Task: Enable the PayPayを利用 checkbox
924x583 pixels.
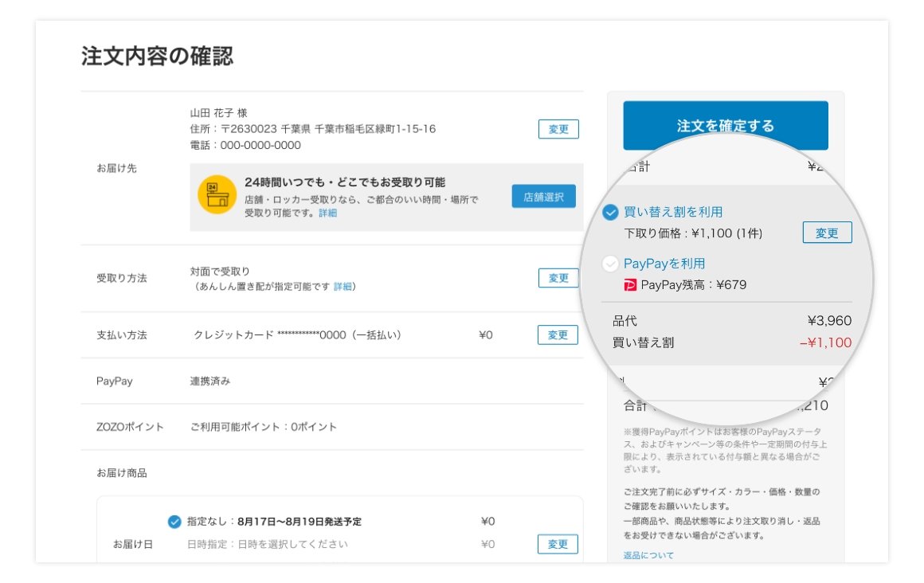Action: [x=610, y=264]
